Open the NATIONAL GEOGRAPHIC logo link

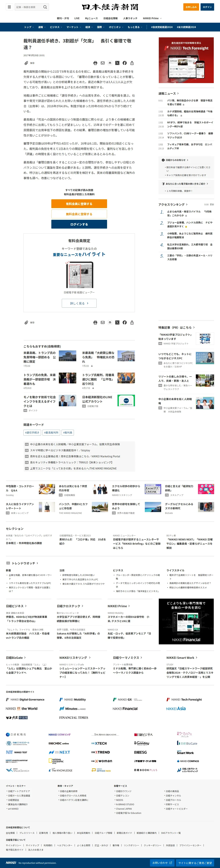[56, 761]
